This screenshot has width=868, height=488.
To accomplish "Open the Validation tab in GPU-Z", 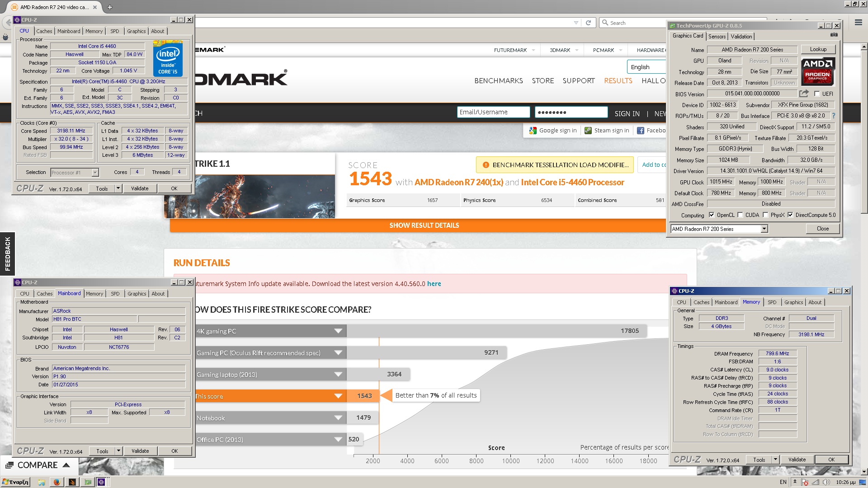I will tap(741, 37).
